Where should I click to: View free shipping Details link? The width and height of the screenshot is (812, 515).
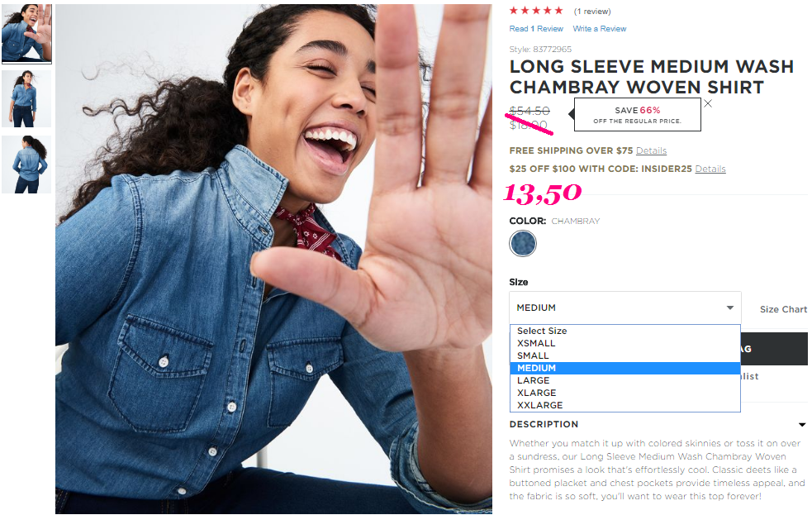point(651,150)
